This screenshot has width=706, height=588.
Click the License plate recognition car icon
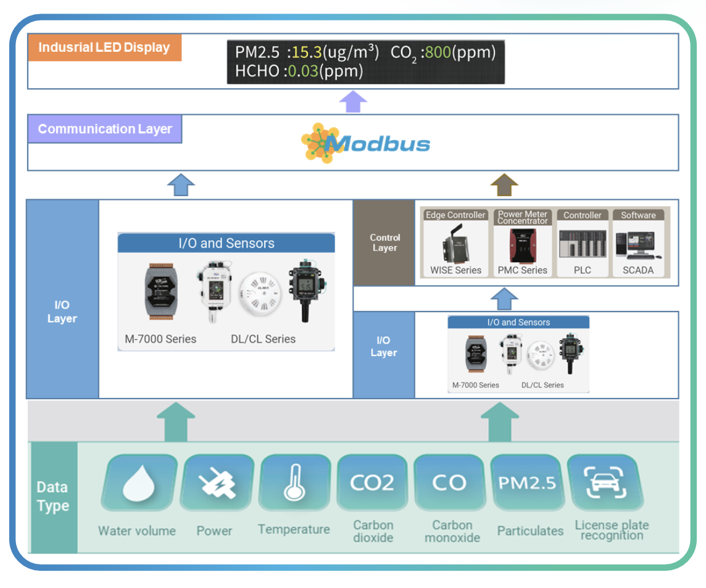coord(604,482)
